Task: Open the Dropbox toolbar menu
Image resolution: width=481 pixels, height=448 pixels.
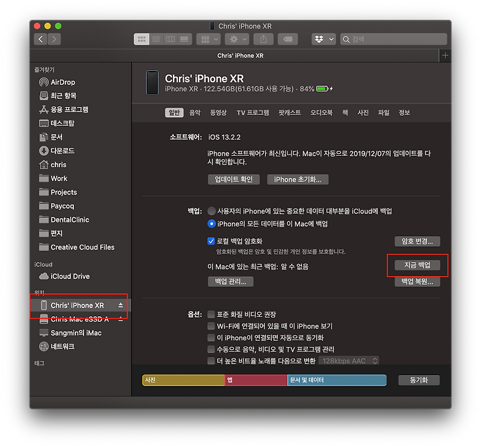Action: pyautogui.click(x=323, y=39)
